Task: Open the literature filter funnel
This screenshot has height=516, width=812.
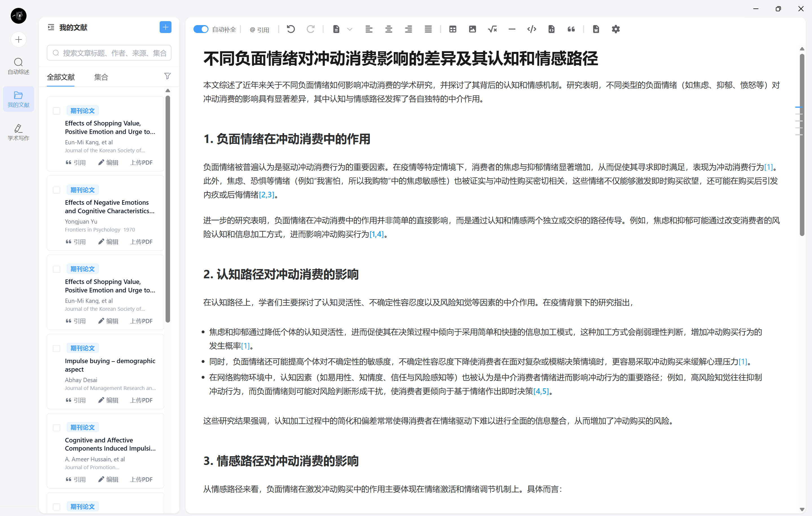Action: (x=167, y=76)
